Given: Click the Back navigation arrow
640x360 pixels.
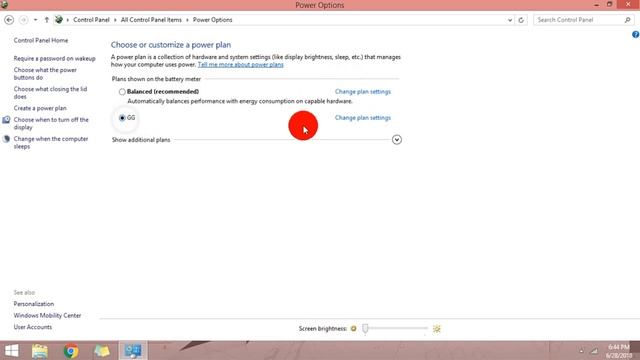Looking at the screenshot, I should click(x=9, y=20).
